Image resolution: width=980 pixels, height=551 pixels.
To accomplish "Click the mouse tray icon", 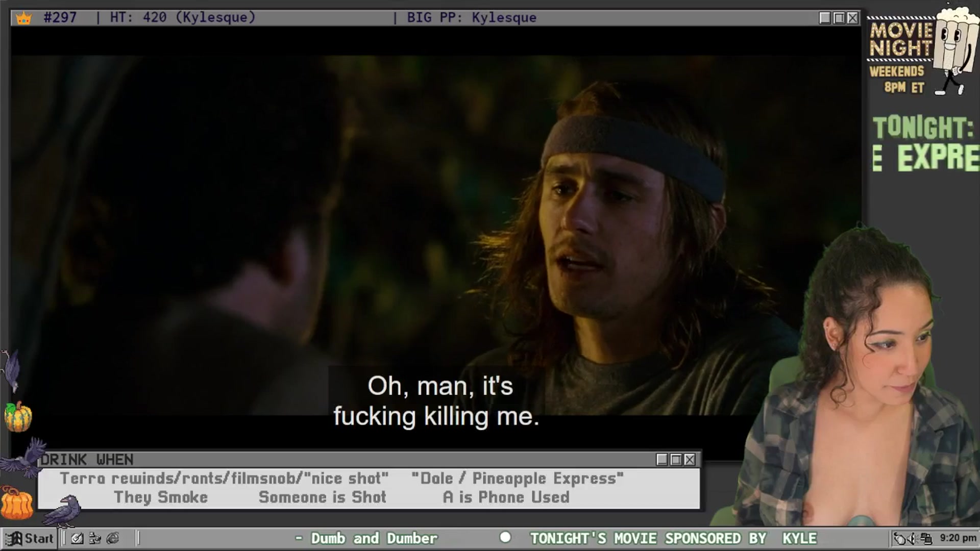I will (900, 538).
